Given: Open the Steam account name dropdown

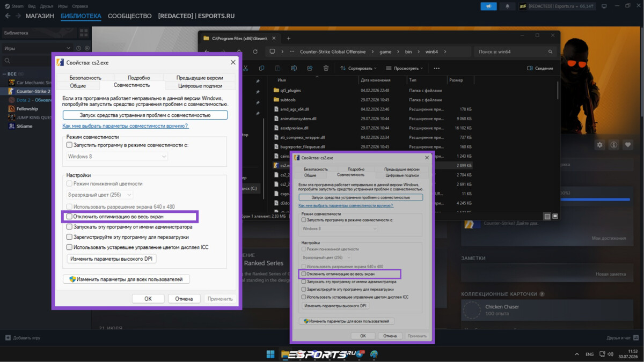Looking at the screenshot, I should 557,6.
